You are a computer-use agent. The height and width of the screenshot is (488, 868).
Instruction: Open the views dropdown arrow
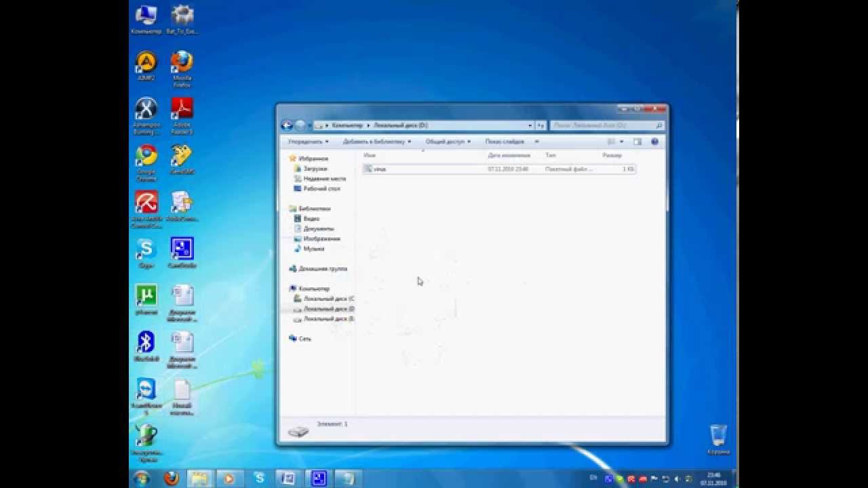coord(621,142)
